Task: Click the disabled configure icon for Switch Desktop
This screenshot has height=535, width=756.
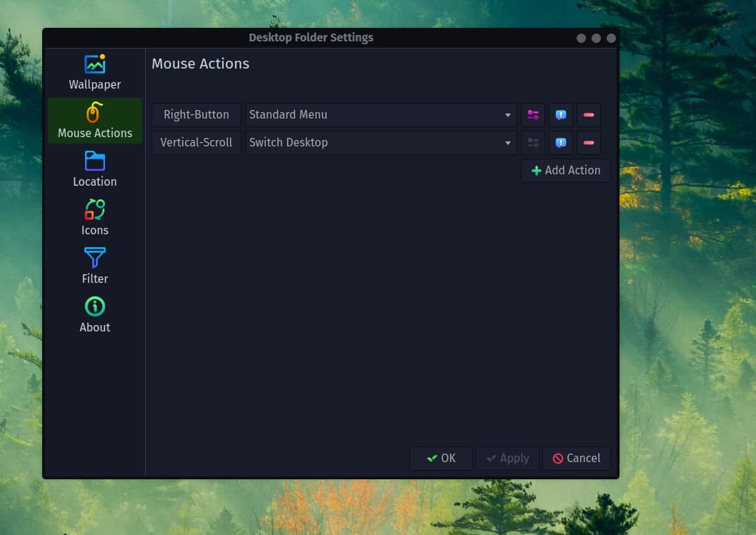Action: (x=533, y=143)
